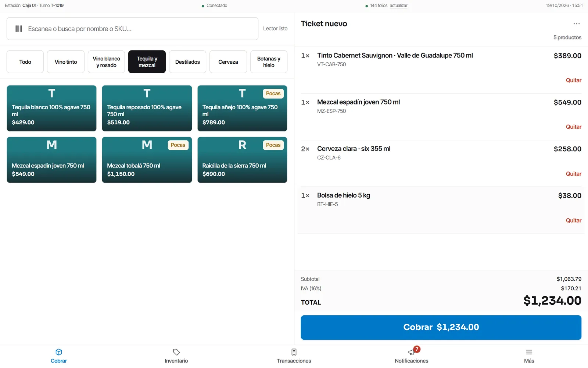
Task: Click the Lector listo status
Action: [275, 28]
